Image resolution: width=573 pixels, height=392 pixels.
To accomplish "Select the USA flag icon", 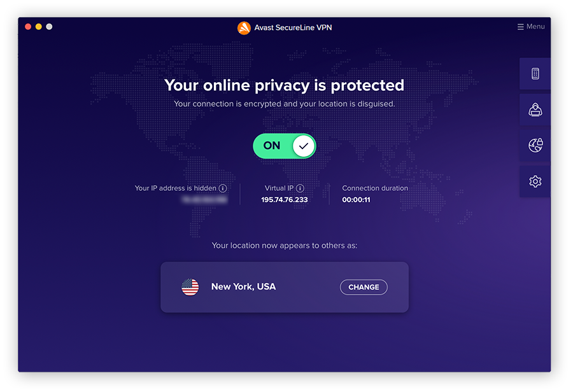I will tap(190, 286).
